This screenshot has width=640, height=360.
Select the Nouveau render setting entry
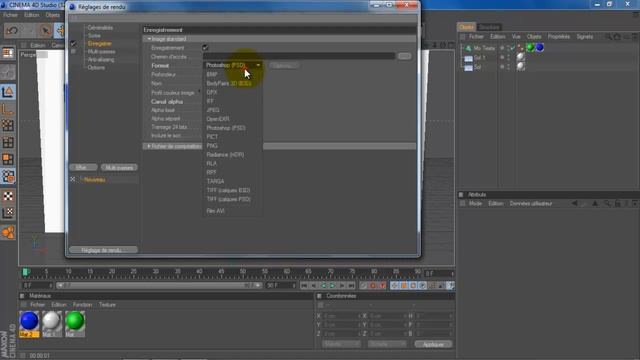point(95,180)
